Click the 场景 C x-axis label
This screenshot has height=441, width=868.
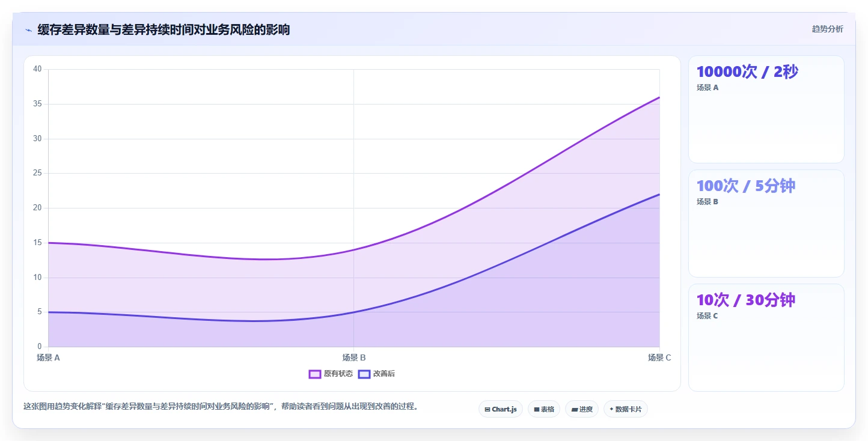(x=659, y=357)
